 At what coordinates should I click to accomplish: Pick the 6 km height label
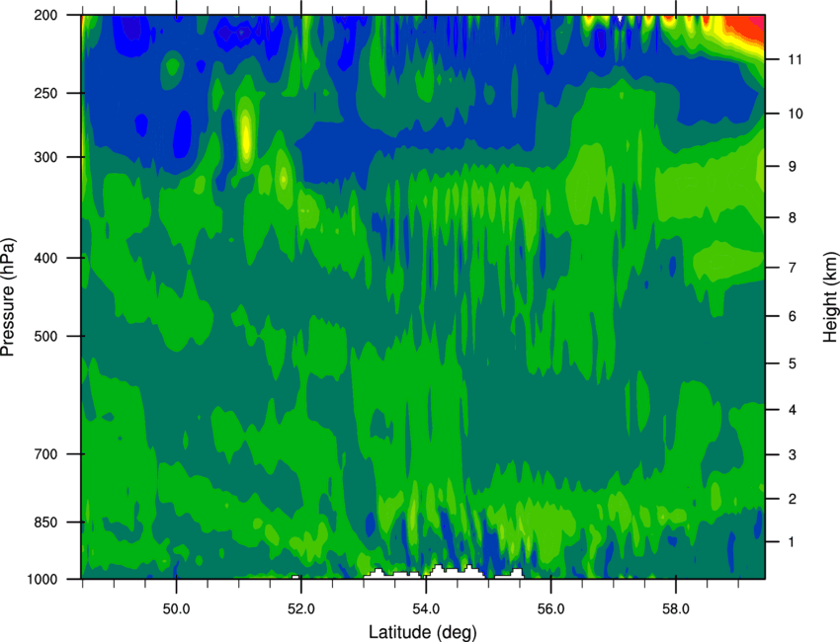(793, 316)
